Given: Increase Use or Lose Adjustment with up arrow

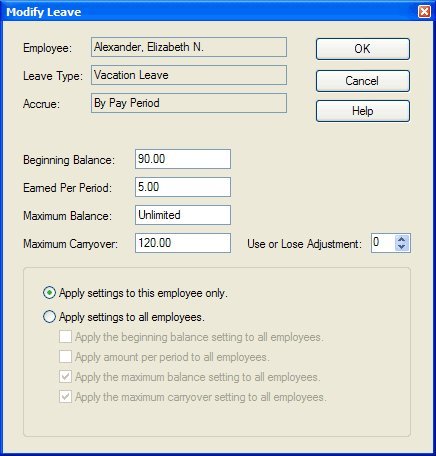Looking at the screenshot, I should [x=402, y=239].
